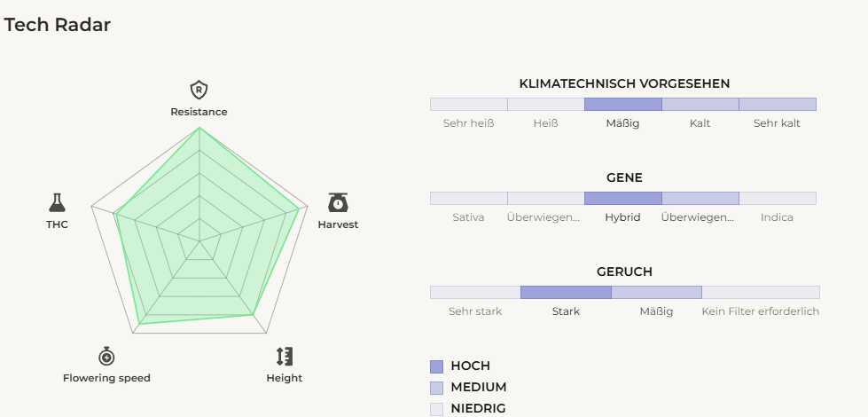Click the KLIMATECHNISCH VORGESEHEN heading
Viewport: 868px width, 417px height.
coord(624,83)
